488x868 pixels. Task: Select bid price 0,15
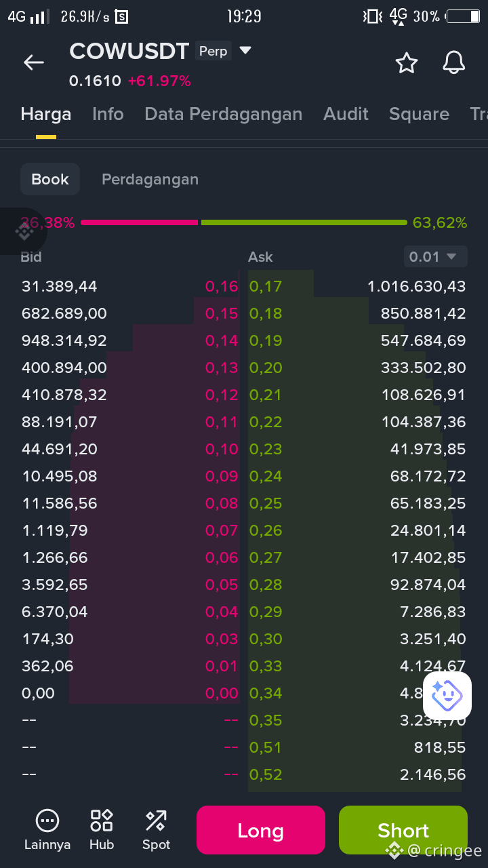click(222, 313)
